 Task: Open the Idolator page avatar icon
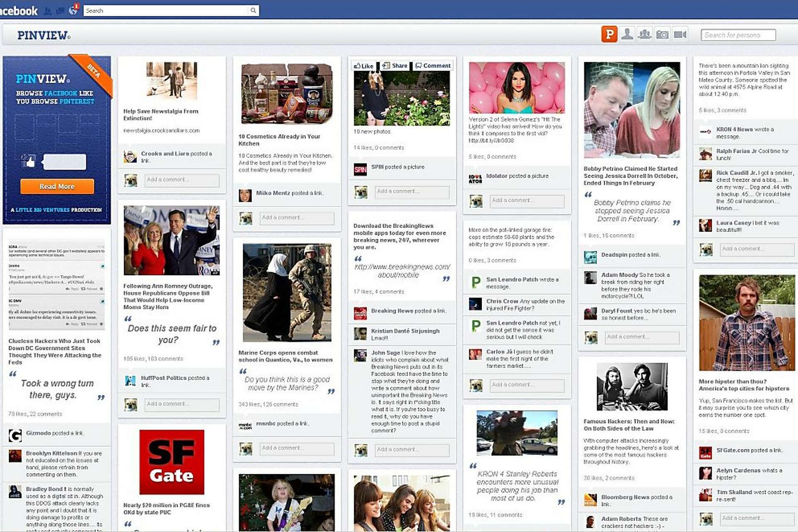coord(475,178)
